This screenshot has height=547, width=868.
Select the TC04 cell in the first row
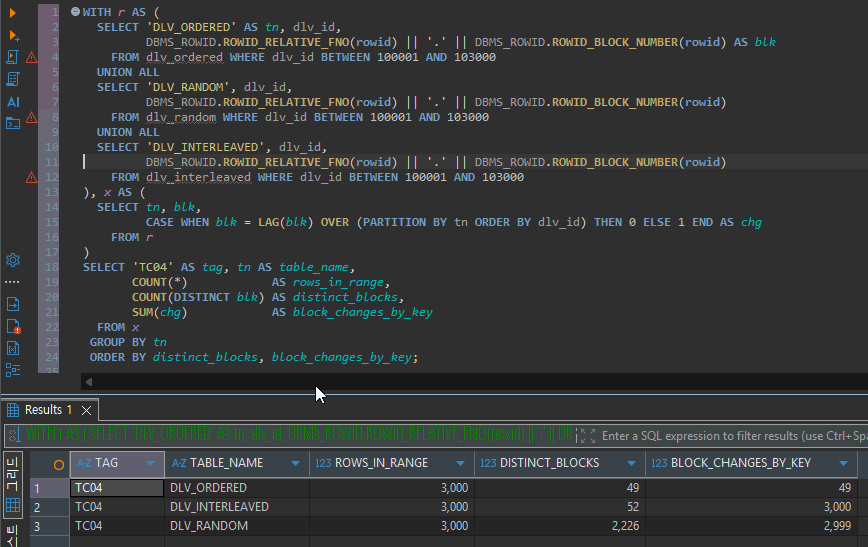click(117, 488)
